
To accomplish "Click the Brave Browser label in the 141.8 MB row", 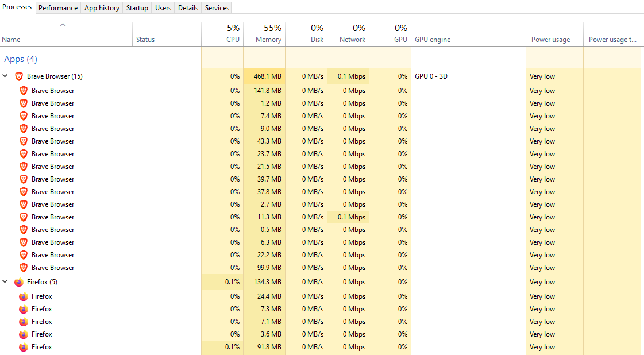I will (53, 91).
